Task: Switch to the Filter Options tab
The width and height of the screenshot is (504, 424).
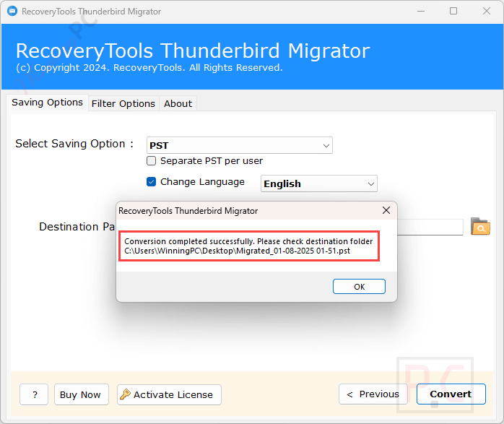Action: (x=123, y=103)
